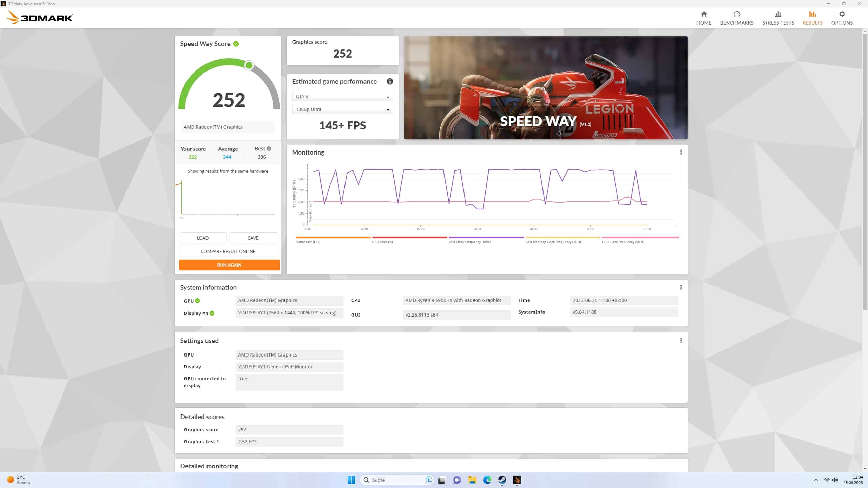This screenshot has height=488, width=868.
Task: Show hidden system tray icons chevron
Action: [816, 480]
